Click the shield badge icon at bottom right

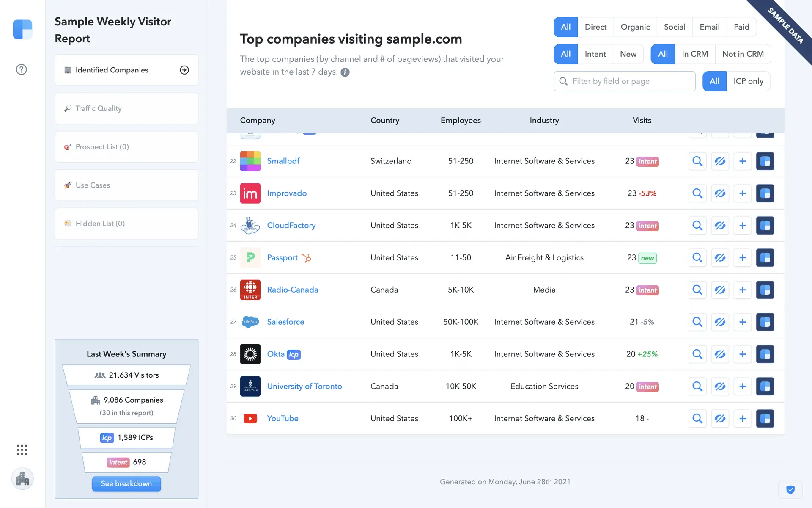[x=790, y=490]
